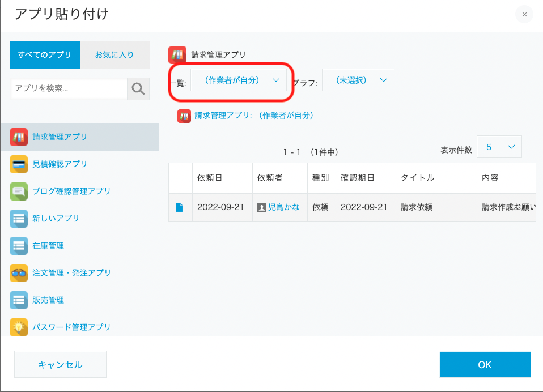Confirm with the OK button
The height and width of the screenshot is (392, 543).
pyautogui.click(x=485, y=364)
